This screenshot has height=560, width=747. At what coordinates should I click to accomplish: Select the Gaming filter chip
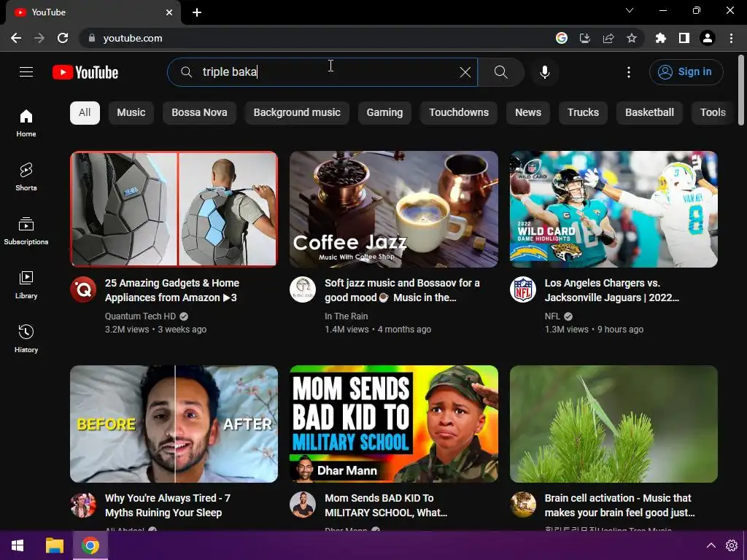click(x=384, y=113)
